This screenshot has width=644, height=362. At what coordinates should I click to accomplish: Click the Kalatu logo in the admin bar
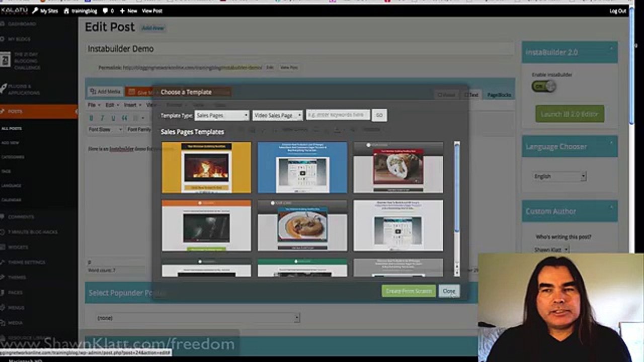point(14,11)
